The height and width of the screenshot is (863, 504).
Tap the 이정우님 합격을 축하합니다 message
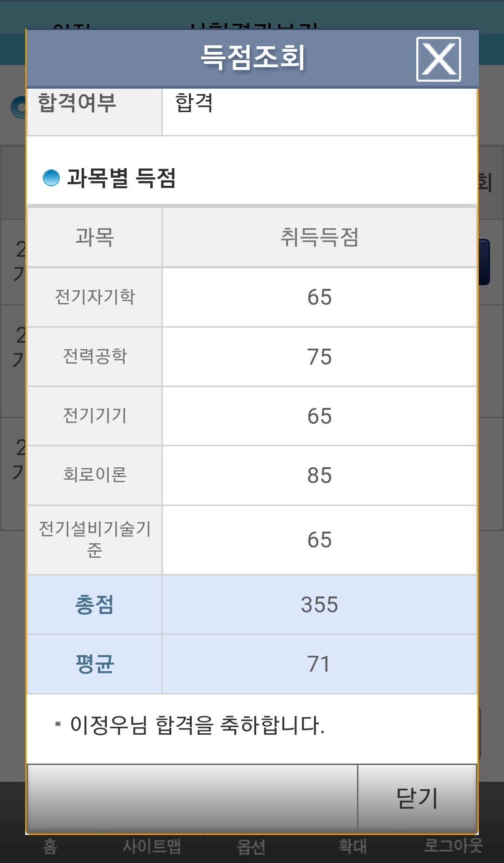pyautogui.click(x=197, y=725)
